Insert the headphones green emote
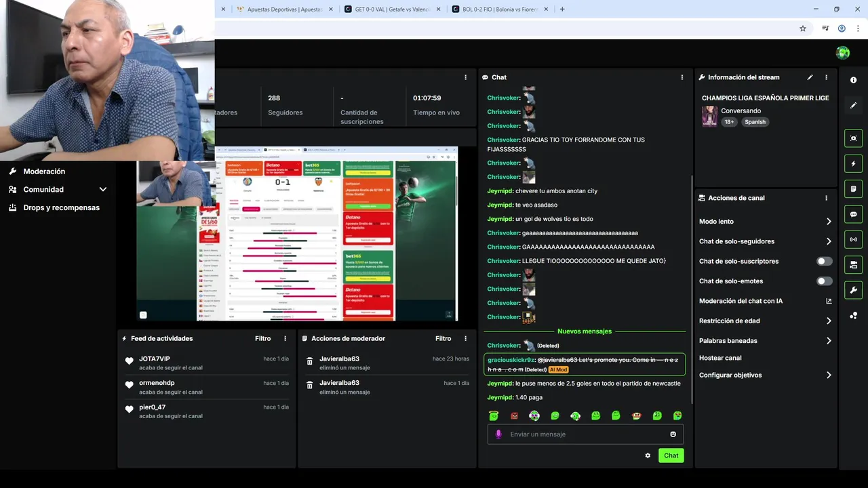The height and width of the screenshot is (488, 868). (534, 415)
